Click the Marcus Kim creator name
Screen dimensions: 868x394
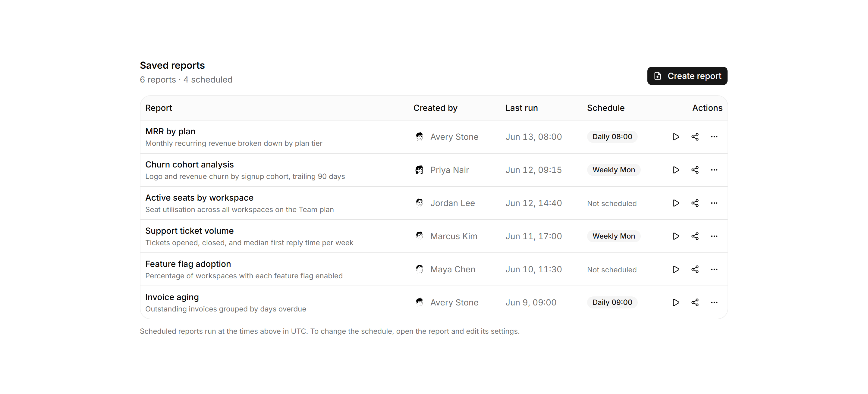(x=454, y=236)
